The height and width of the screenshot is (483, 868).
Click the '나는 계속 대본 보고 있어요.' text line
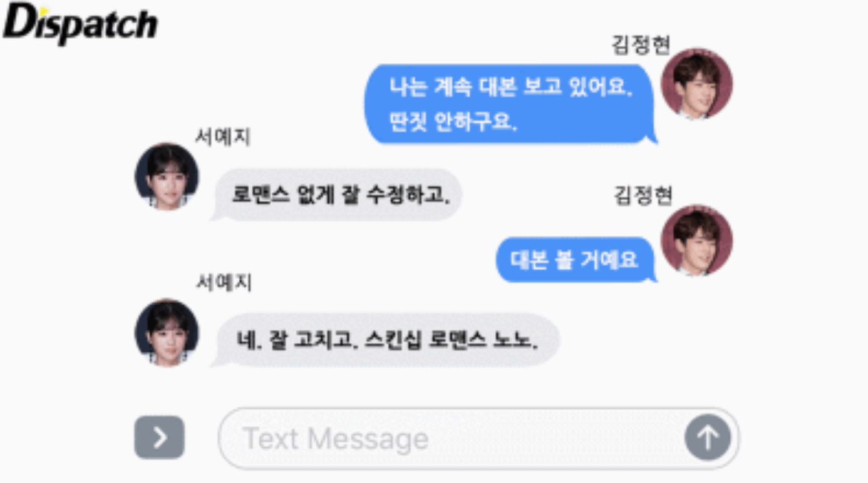pyautogui.click(x=511, y=87)
